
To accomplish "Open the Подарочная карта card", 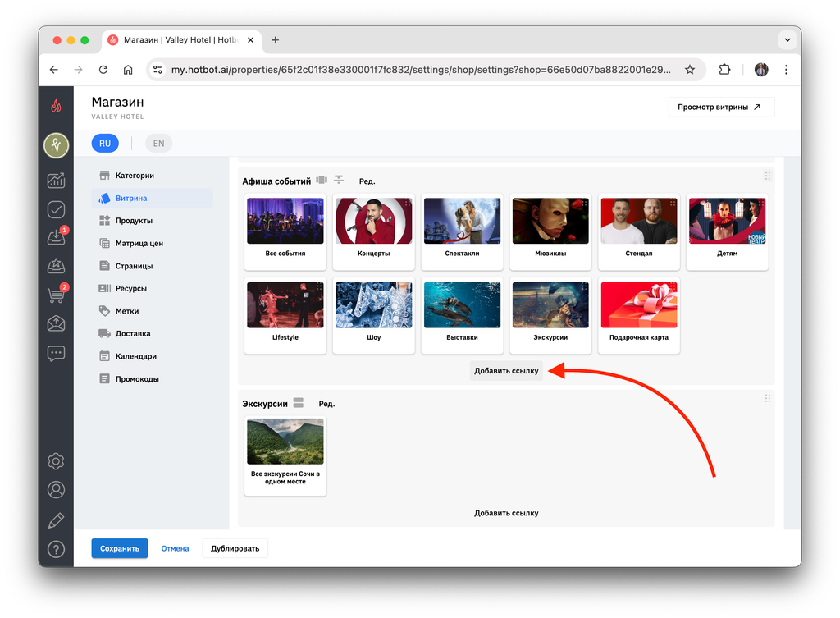I will click(639, 316).
